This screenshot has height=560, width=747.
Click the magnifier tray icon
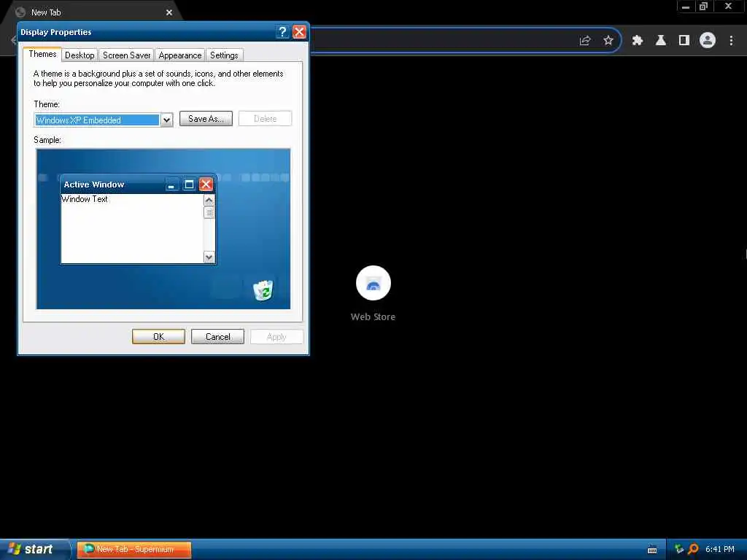(x=693, y=549)
